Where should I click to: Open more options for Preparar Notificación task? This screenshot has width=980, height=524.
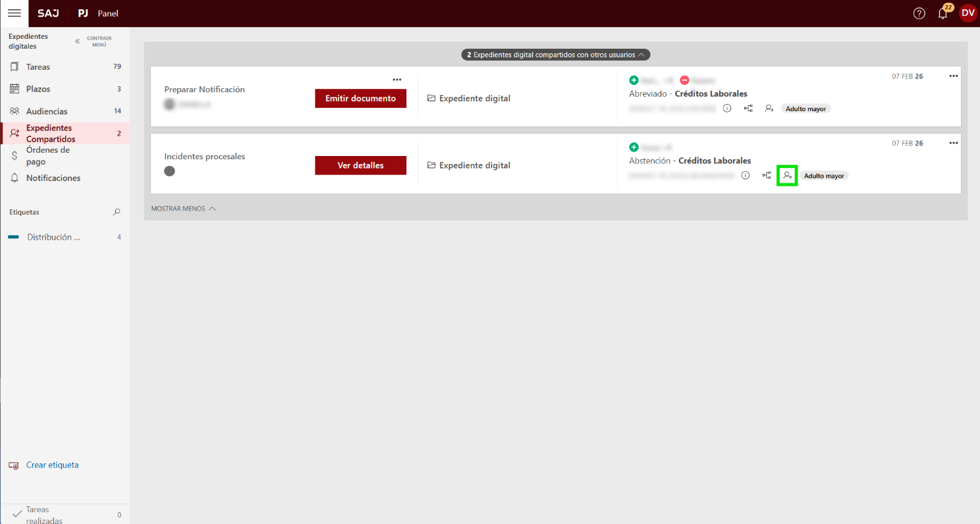396,80
